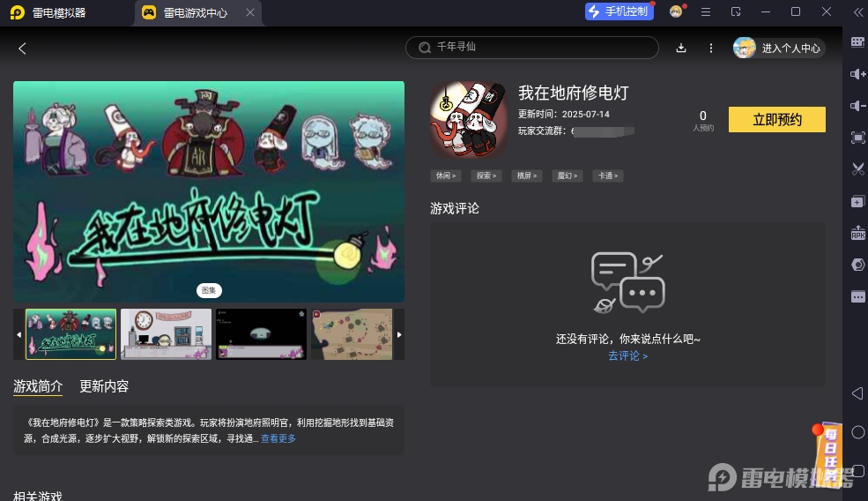This screenshot has width=868, height=501.
Task: Select the dark scene screenshot thumbnail
Action: click(262, 334)
